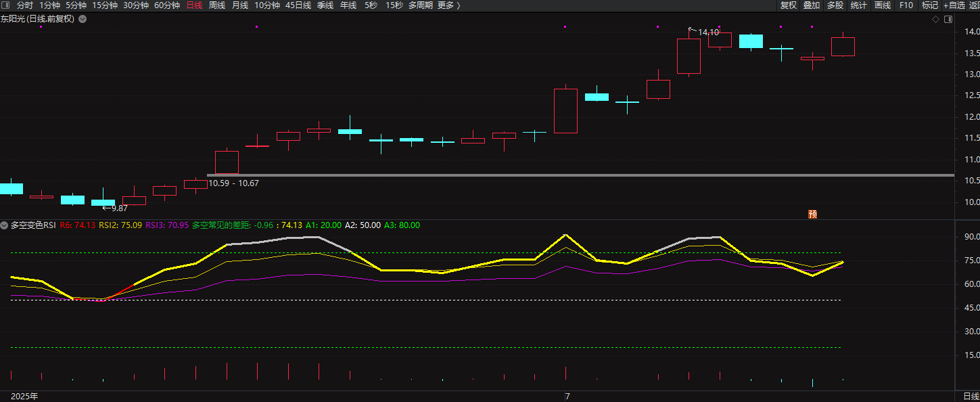Click the diamond marker icon
The image size is (980, 402).
(935, 19)
